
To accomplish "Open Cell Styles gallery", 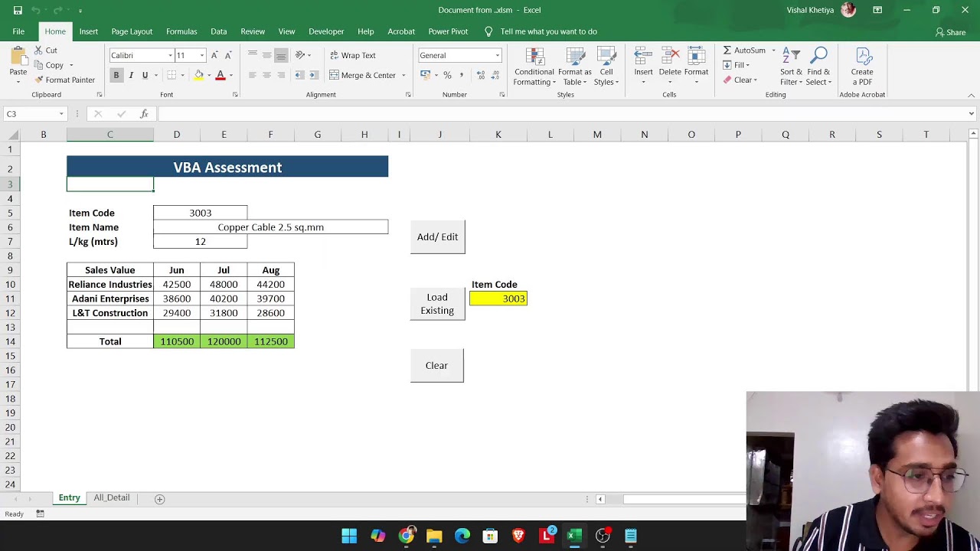I will coord(606,67).
